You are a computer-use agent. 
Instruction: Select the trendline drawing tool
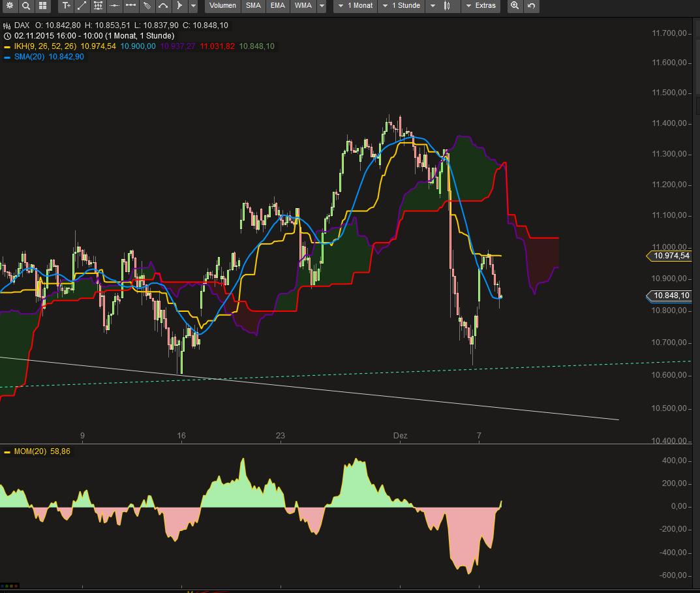[82, 7]
